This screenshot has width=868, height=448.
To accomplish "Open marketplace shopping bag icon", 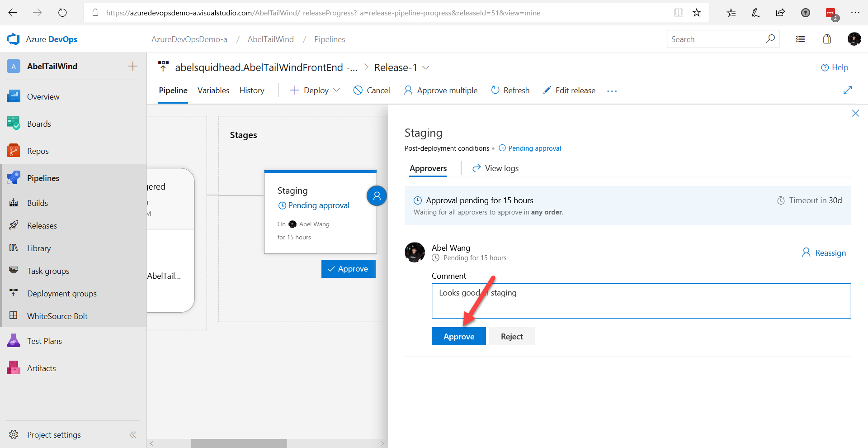I will pyautogui.click(x=827, y=39).
